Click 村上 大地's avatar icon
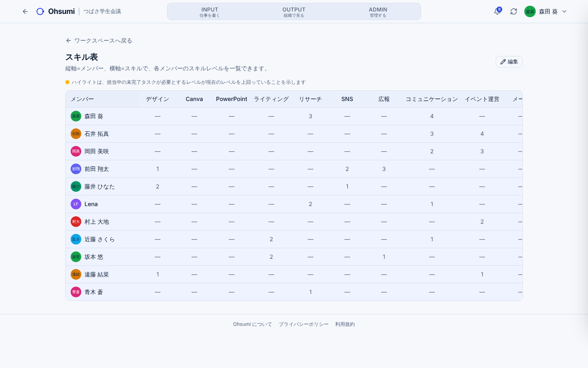This screenshot has width=588, height=368. click(x=76, y=222)
